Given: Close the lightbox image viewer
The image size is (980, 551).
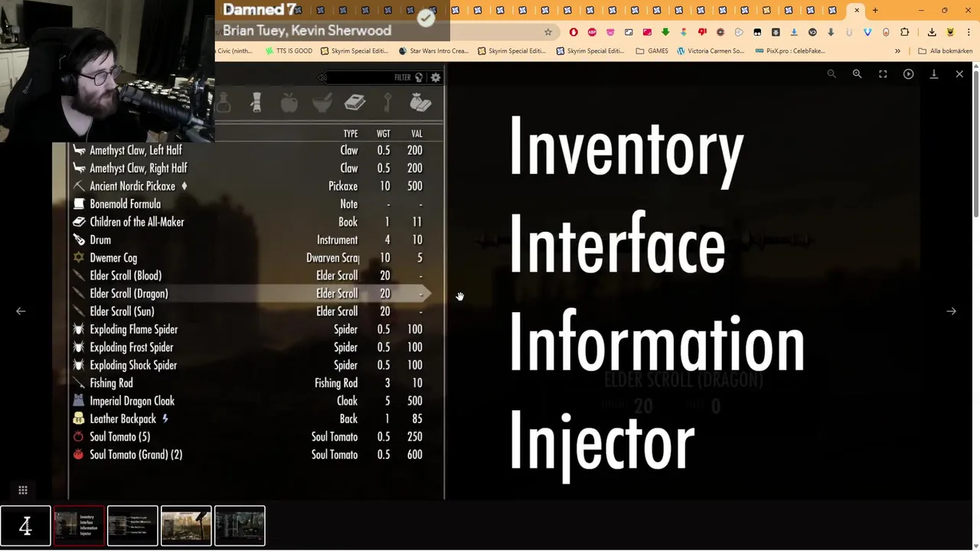Looking at the screenshot, I should 959,74.
